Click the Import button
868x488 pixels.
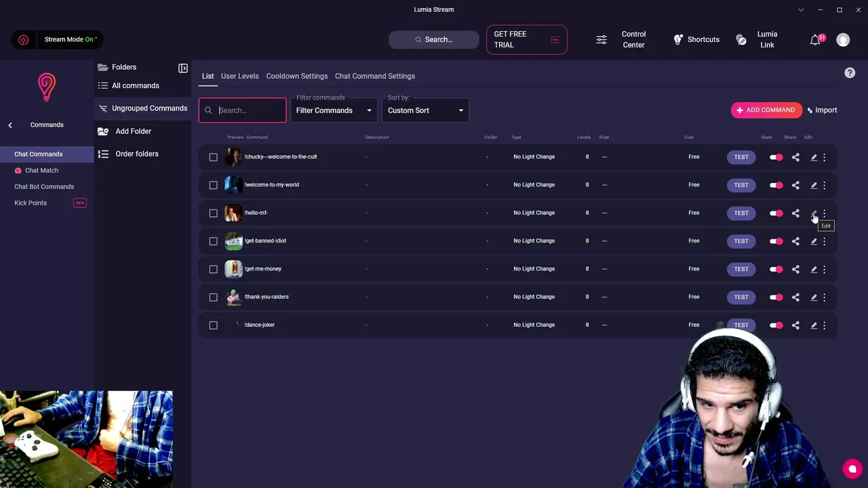click(822, 110)
